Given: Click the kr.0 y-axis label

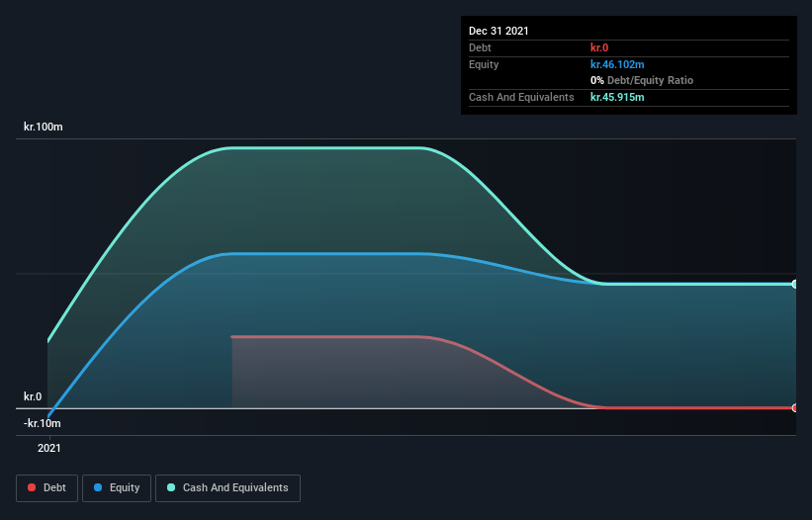Looking at the screenshot, I should [x=33, y=396].
